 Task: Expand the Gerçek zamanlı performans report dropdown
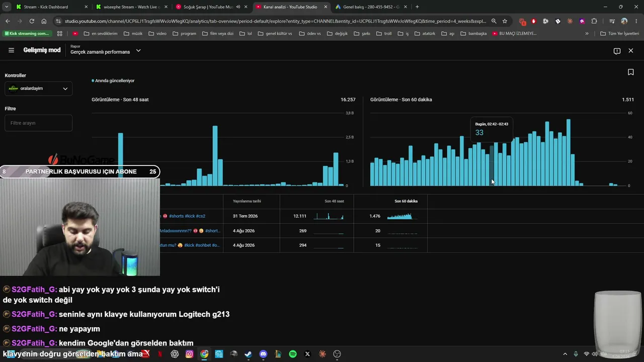pos(138,51)
